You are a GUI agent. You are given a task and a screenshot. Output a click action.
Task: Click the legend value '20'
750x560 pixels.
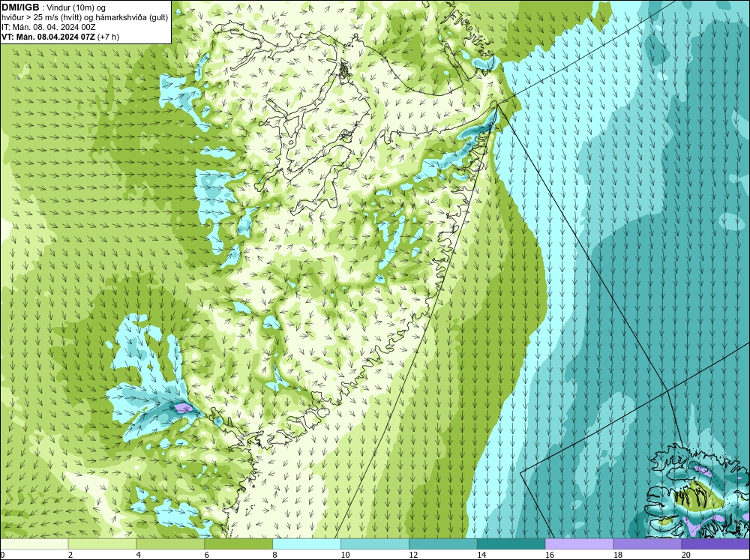pyautogui.click(x=686, y=555)
